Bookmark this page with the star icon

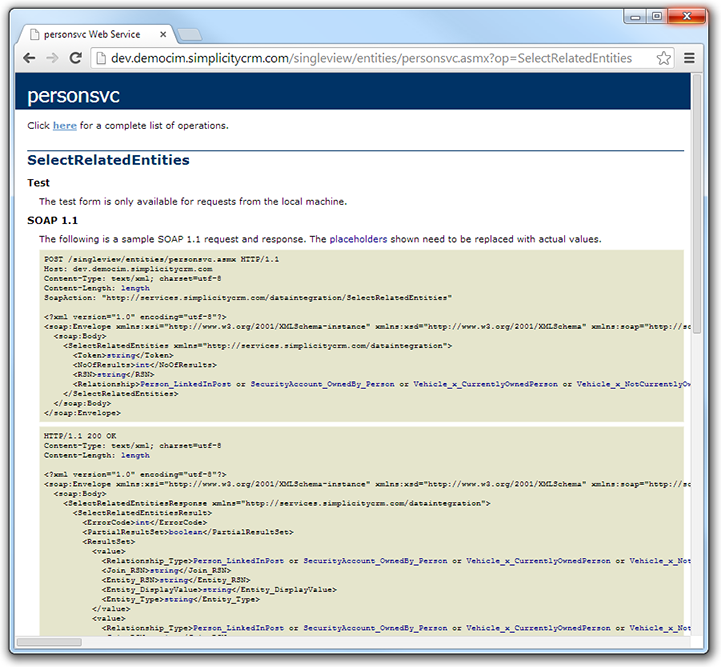(664, 58)
